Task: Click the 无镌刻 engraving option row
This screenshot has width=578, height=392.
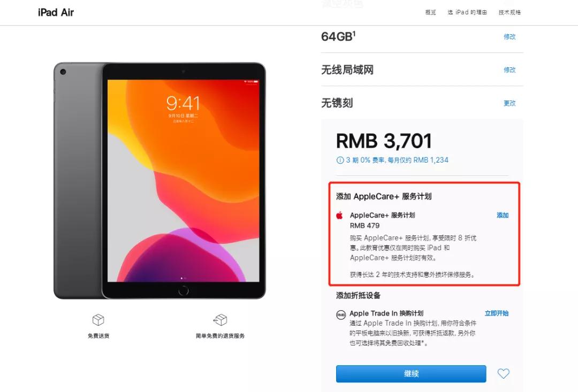Action: [422, 103]
